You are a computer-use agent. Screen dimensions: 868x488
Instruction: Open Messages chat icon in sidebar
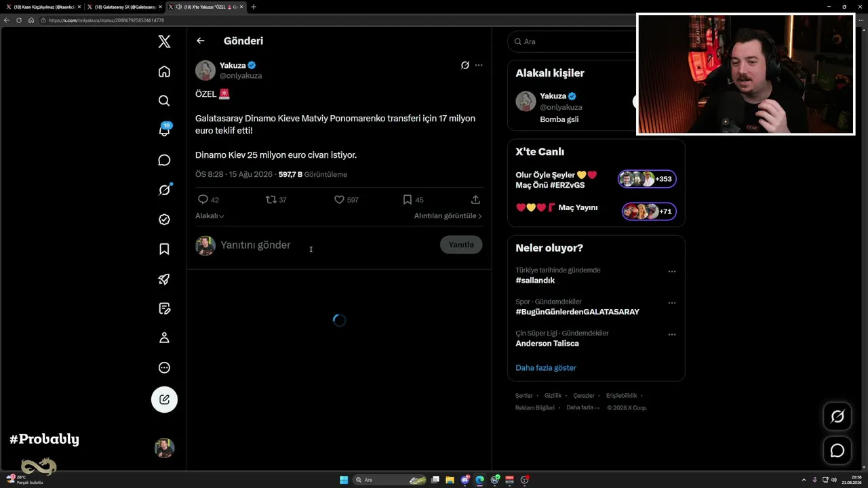(164, 160)
